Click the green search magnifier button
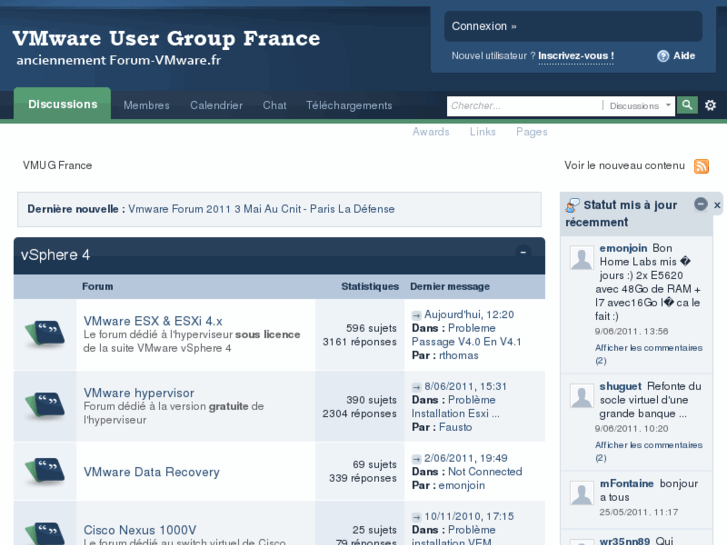This screenshot has width=727, height=545. click(687, 105)
